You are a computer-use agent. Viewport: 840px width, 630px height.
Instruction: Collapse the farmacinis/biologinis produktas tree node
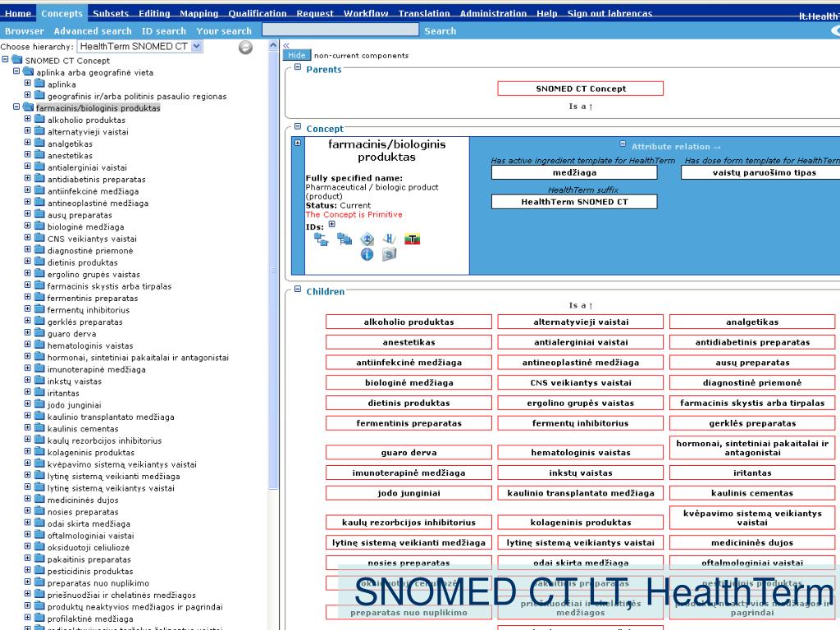[16, 107]
